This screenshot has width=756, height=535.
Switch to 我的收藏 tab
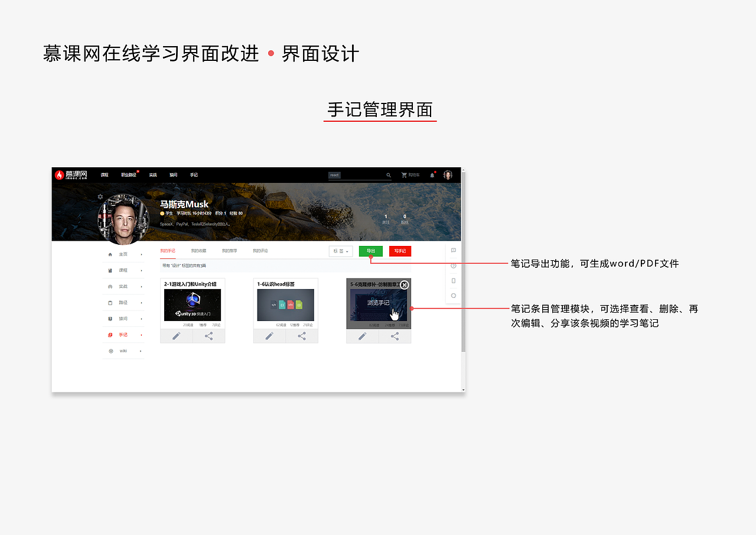198,251
